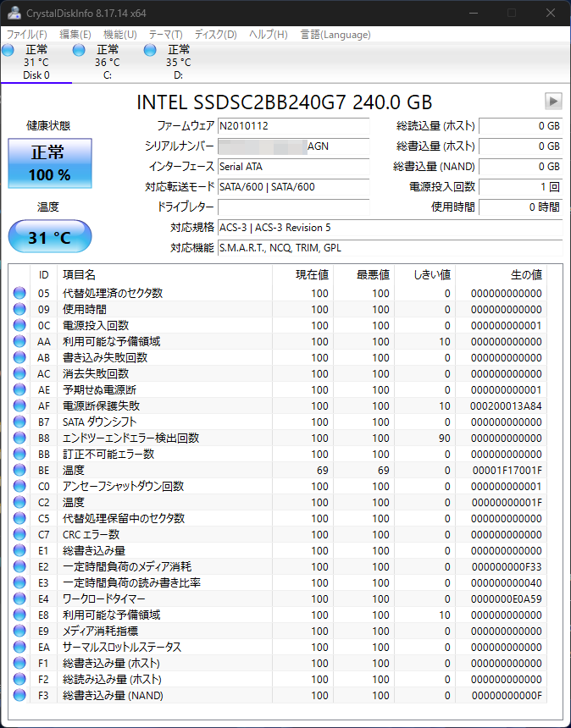The width and height of the screenshot is (571, 728).
Task: Click status orb for row E9 メディア消耗指標
Action: (x=19, y=631)
